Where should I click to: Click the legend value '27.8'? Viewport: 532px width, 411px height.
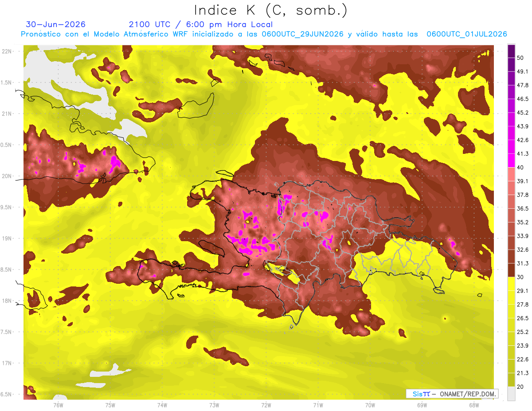click(x=523, y=304)
